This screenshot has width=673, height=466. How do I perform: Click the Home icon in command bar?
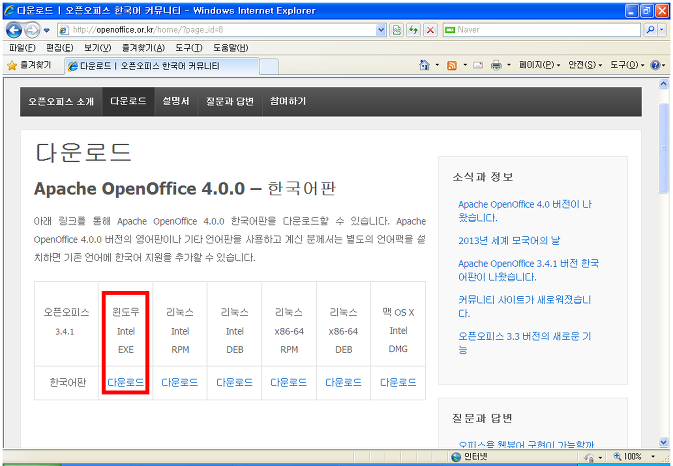pyautogui.click(x=424, y=65)
